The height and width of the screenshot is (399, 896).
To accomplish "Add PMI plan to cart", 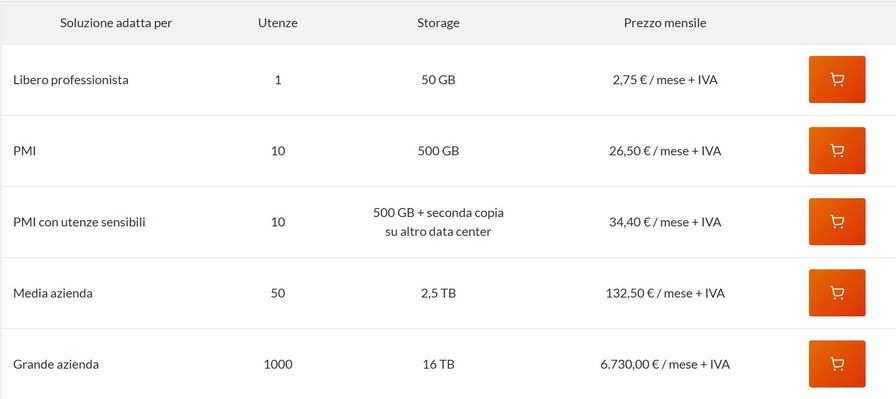I will click(x=837, y=150).
